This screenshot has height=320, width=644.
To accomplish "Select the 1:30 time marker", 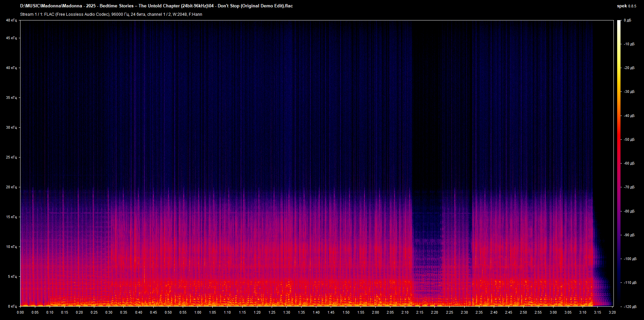I will (x=286, y=312).
